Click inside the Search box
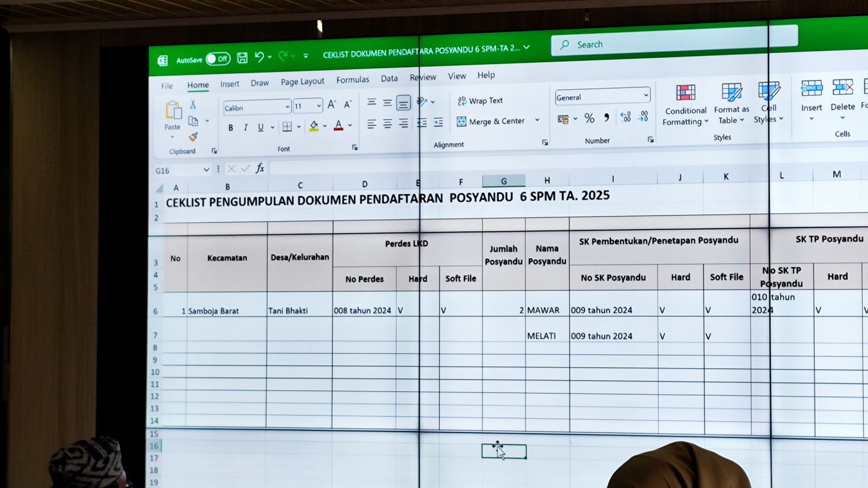The image size is (868, 488). point(673,43)
